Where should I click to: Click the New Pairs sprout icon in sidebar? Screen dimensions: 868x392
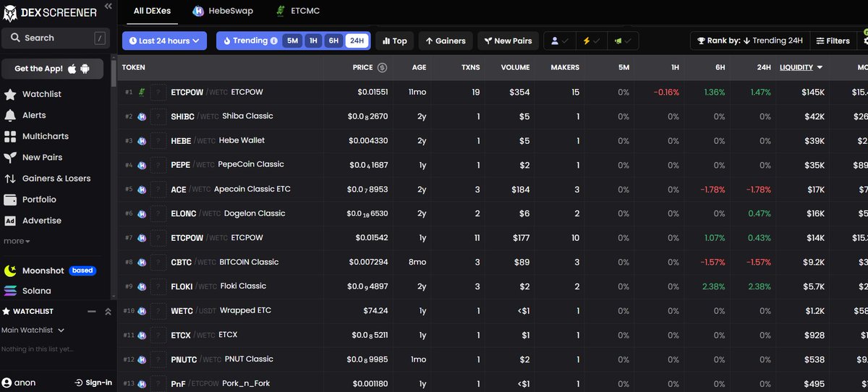10,157
